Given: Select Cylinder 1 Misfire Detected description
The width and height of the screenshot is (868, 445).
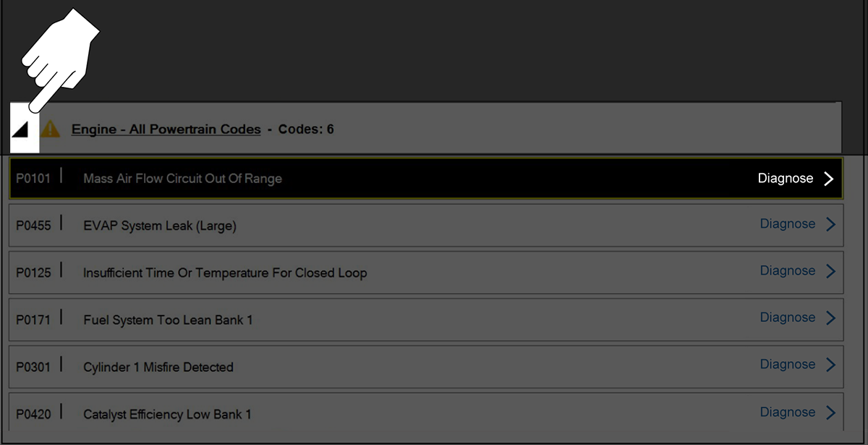Looking at the screenshot, I should (x=158, y=367).
